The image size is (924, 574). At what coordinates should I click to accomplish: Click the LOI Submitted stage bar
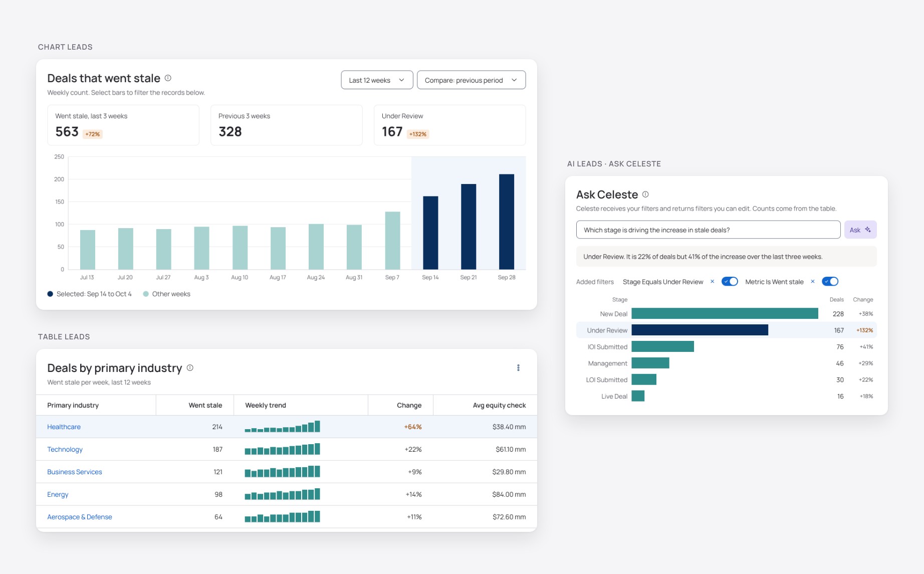(644, 380)
